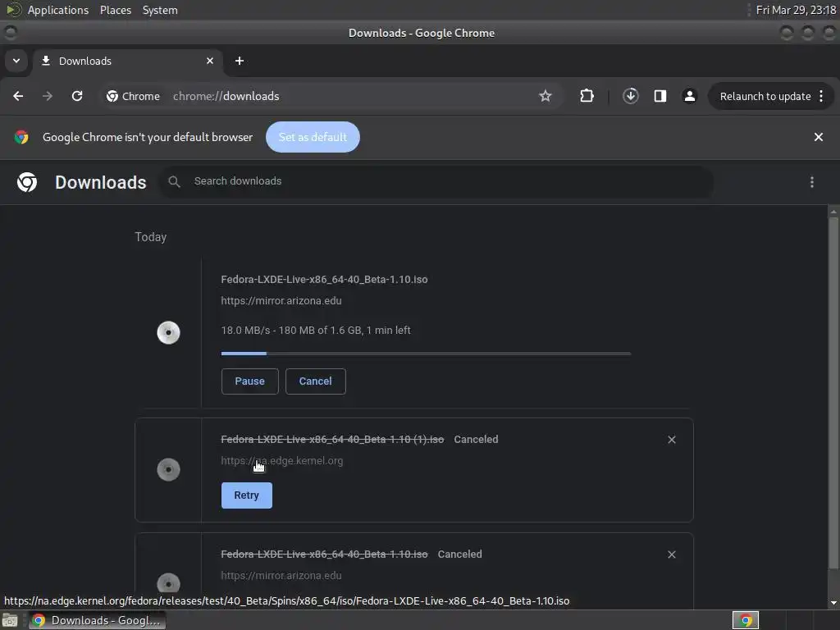The width and height of the screenshot is (840, 630).
Task: Click the search magnifier icon
Action: [x=174, y=181]
